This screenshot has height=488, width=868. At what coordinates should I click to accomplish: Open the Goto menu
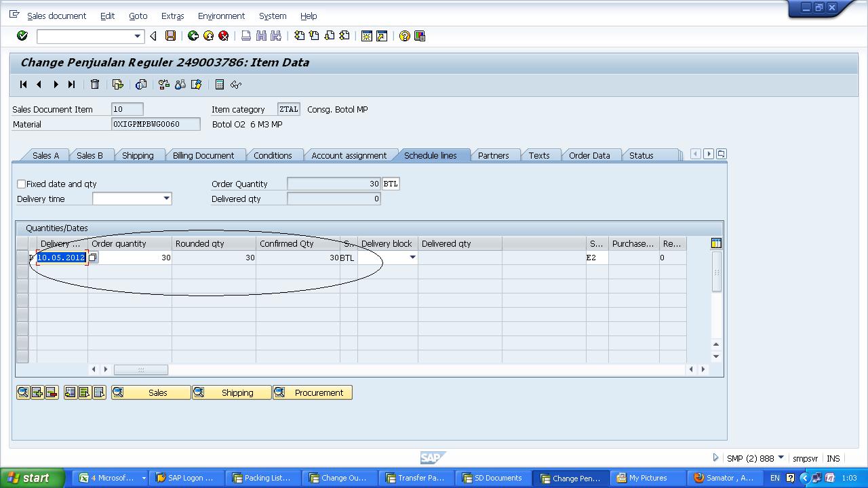pyautogui.click(x=138, y=16)
